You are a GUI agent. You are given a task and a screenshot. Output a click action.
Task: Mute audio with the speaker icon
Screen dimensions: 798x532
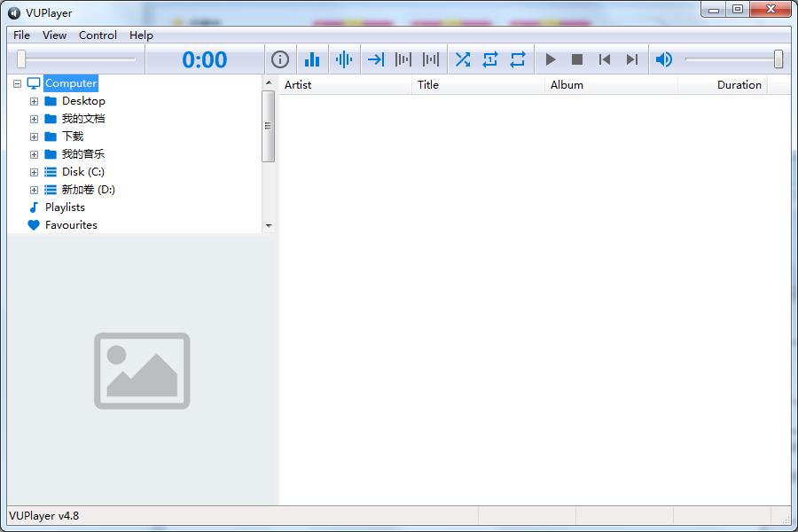click(x=663, y=59)
